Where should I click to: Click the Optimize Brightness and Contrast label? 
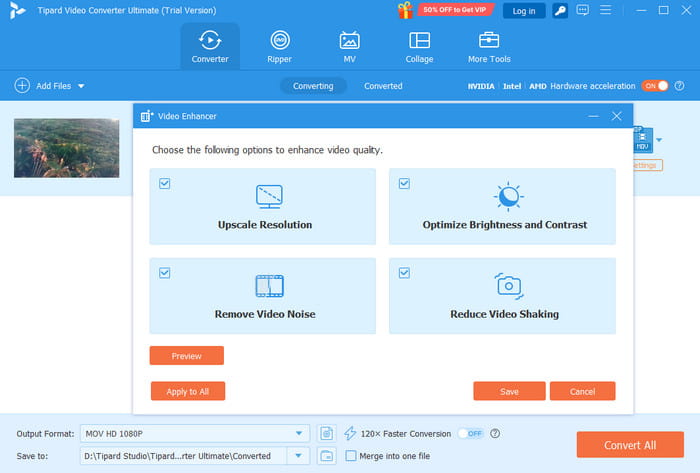tap(505, 224)
